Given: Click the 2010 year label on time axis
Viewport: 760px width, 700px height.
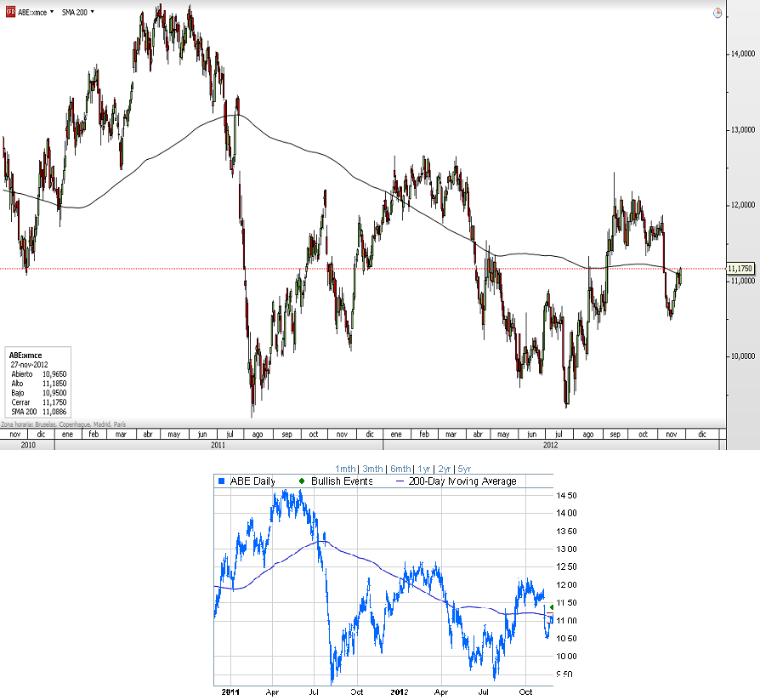Looking at the screenshot, I should tap(27, 445).
